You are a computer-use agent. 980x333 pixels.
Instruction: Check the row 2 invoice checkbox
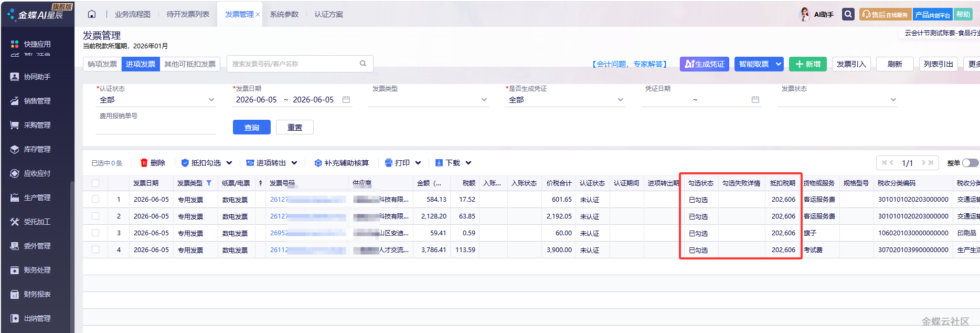point(95,216)
